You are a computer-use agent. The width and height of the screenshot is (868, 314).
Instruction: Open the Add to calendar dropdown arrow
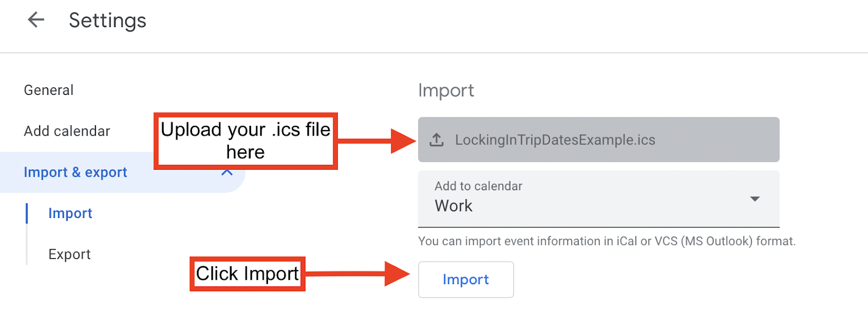coord(754,199)
